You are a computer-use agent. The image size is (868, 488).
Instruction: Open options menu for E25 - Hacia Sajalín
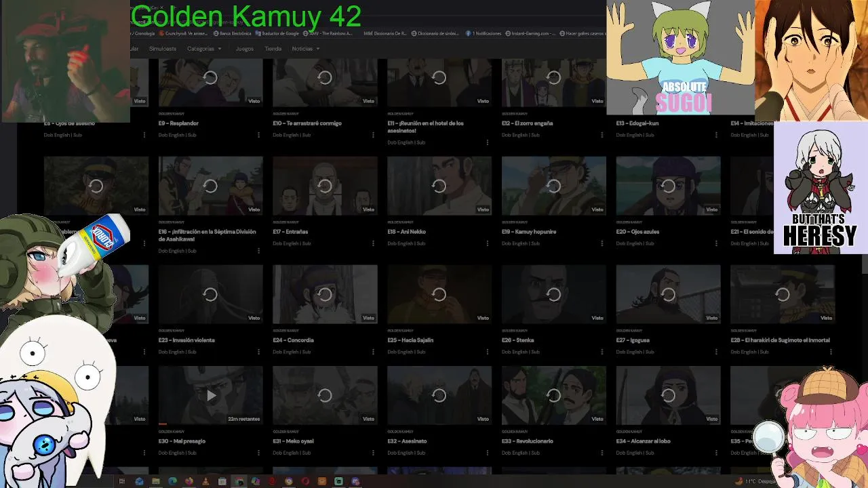[488, 352]
